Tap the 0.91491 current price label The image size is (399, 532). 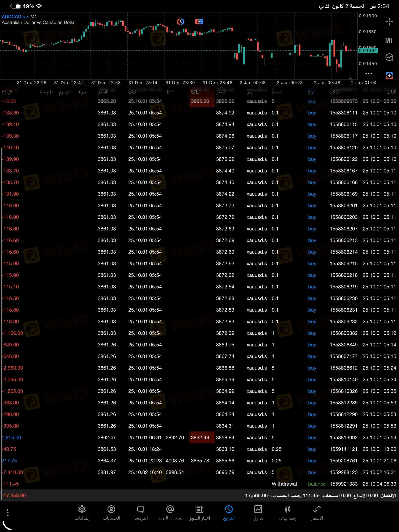(x=368, y=51)
